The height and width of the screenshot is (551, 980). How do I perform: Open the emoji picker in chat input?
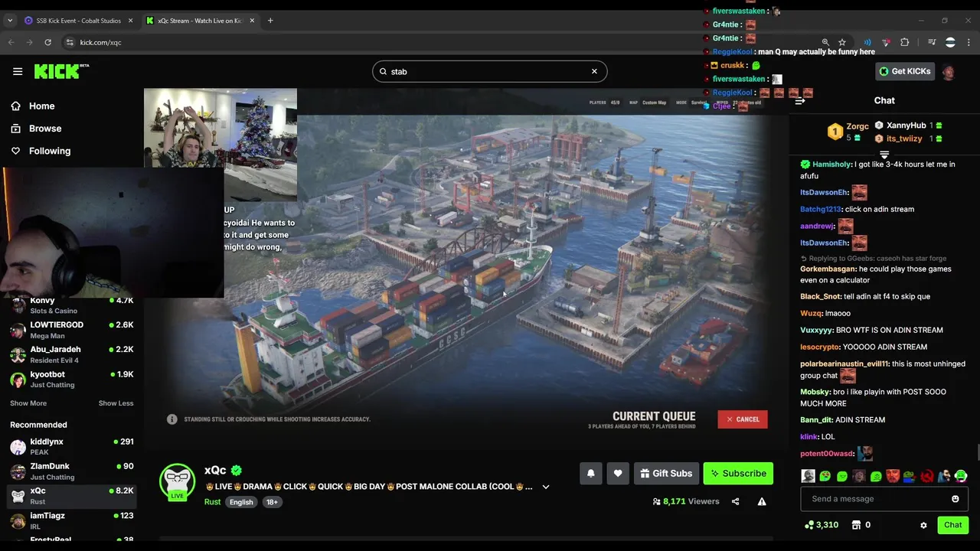click(955, 499)
